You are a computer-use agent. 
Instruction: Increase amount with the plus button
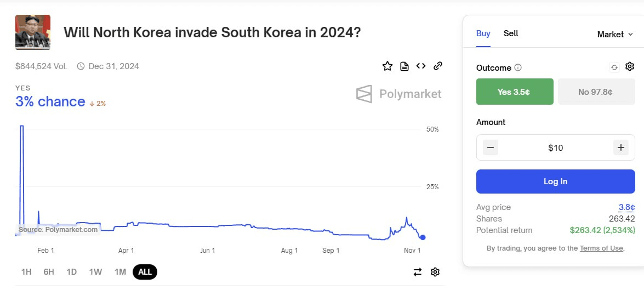621,147
